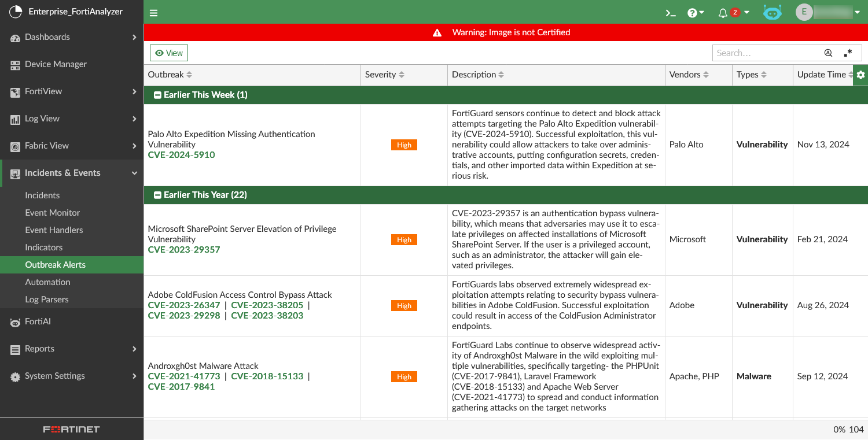Open CVE-2017-9841 link
Screen dimensions: 868x440
(182, 387)
